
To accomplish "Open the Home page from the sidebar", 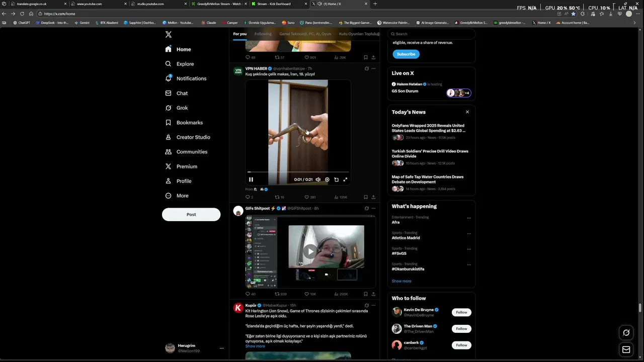I will click(x=178, y=49).
